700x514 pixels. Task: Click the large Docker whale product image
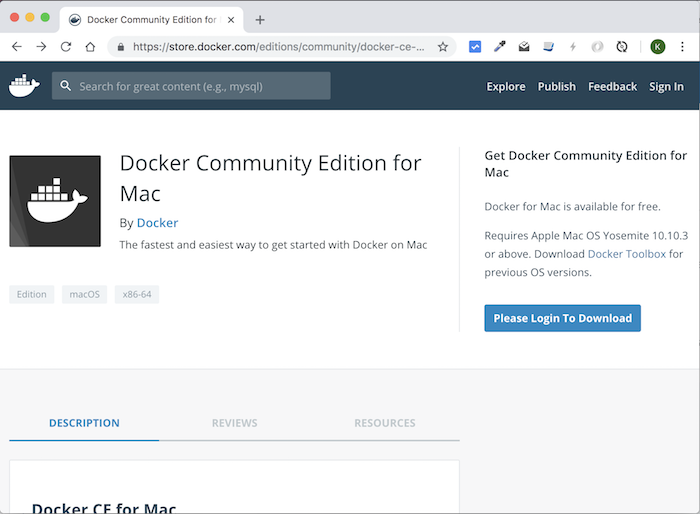coord(55,201)
